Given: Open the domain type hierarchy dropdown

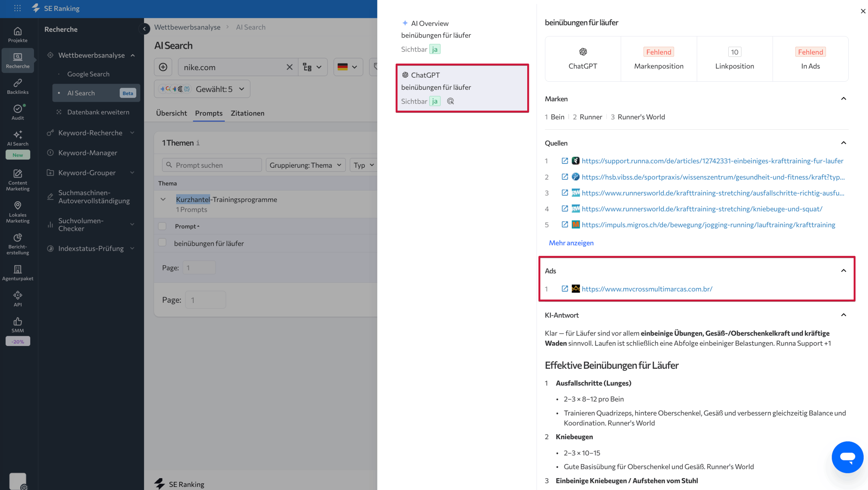Looking at the screenshot, I should click(313, 67).
